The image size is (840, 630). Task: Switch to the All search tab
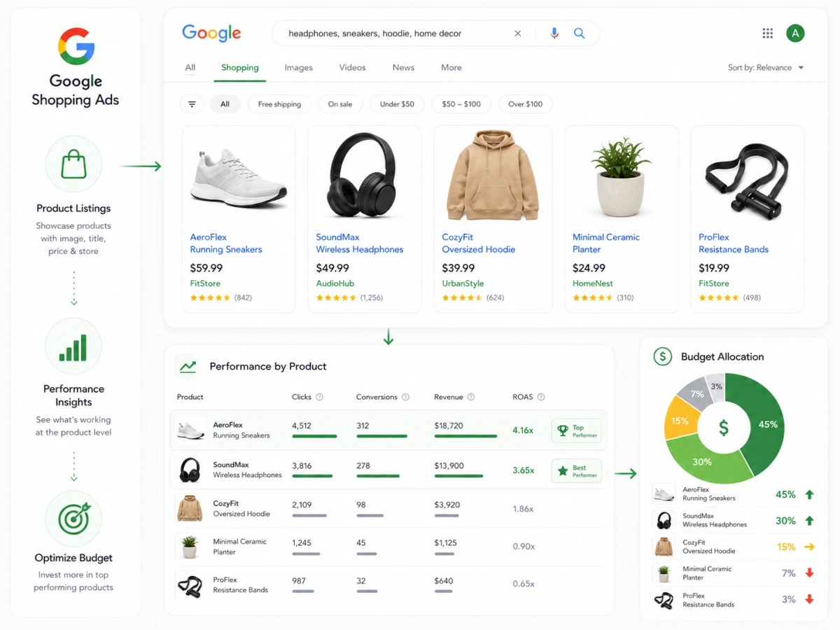point(190,68)
